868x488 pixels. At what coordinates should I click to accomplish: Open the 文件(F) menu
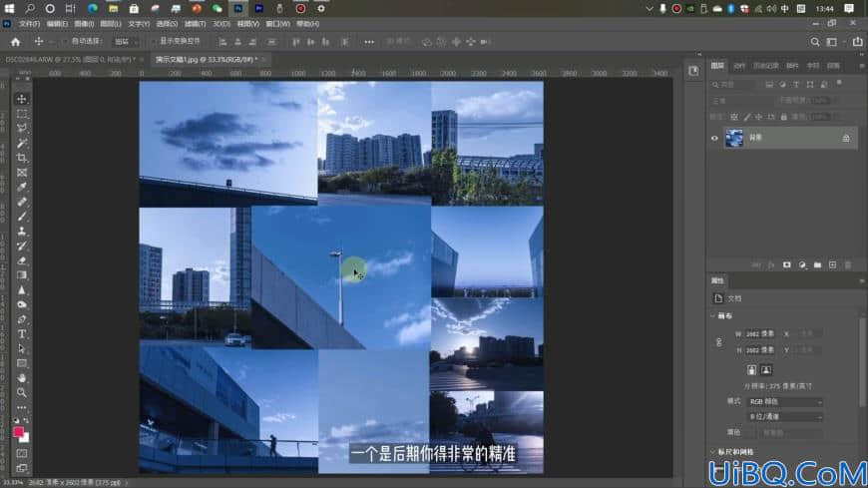(x=29, y=24)
